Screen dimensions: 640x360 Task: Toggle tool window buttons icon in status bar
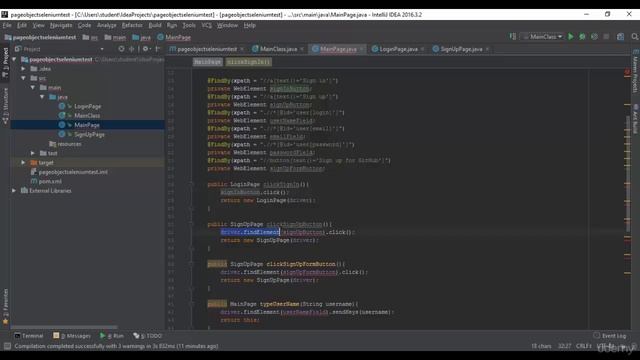pos(7,346)
